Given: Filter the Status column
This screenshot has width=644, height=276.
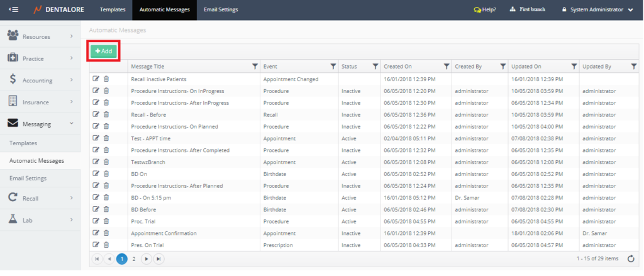Looking at the screenshot, I should coord(375,66).
